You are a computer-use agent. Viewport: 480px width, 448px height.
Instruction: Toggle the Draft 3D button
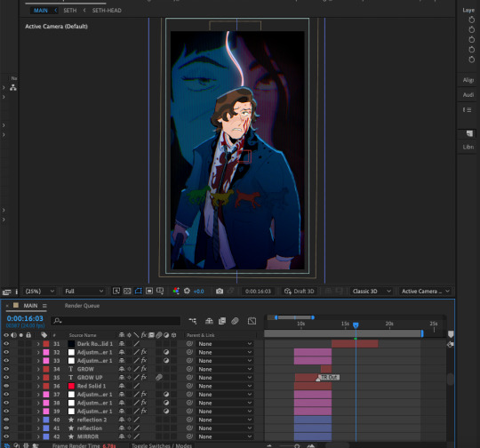[299, 291]
